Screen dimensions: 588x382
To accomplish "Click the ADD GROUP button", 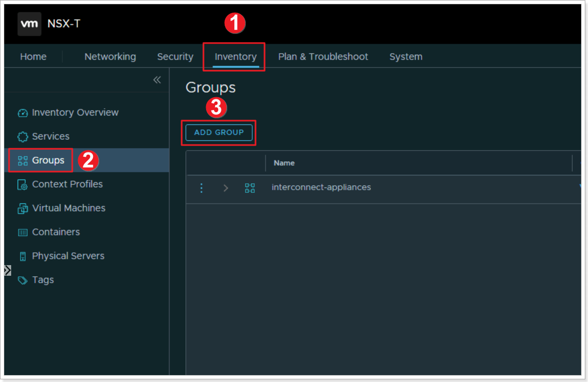I will click(x=219, y=132).
